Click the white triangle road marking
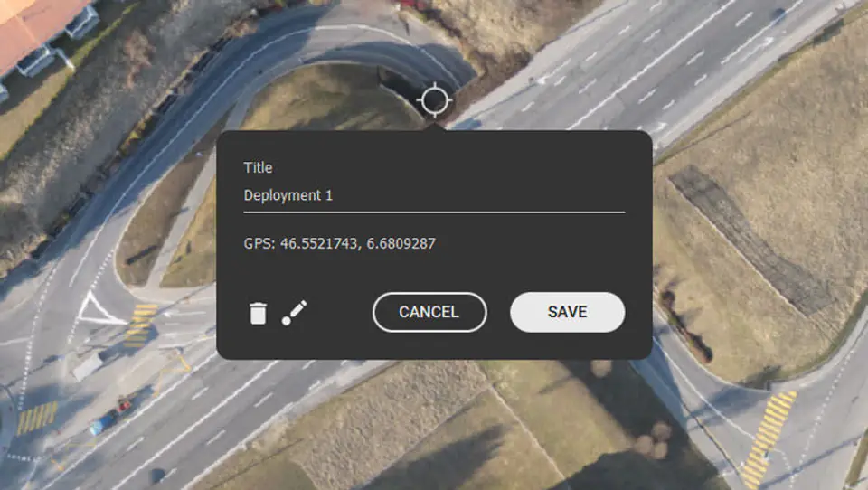This screenshot has width=868, height=490. coord(96,309)
